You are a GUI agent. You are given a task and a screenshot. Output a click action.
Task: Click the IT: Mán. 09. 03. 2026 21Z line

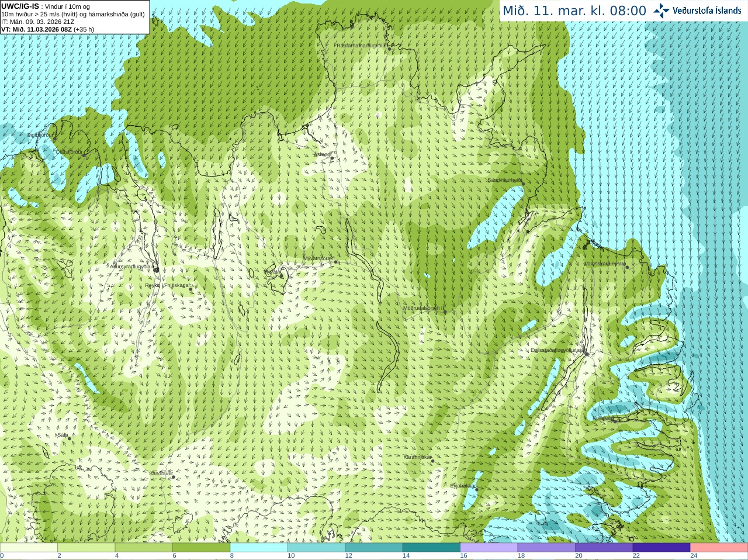(x=38, y=22)
